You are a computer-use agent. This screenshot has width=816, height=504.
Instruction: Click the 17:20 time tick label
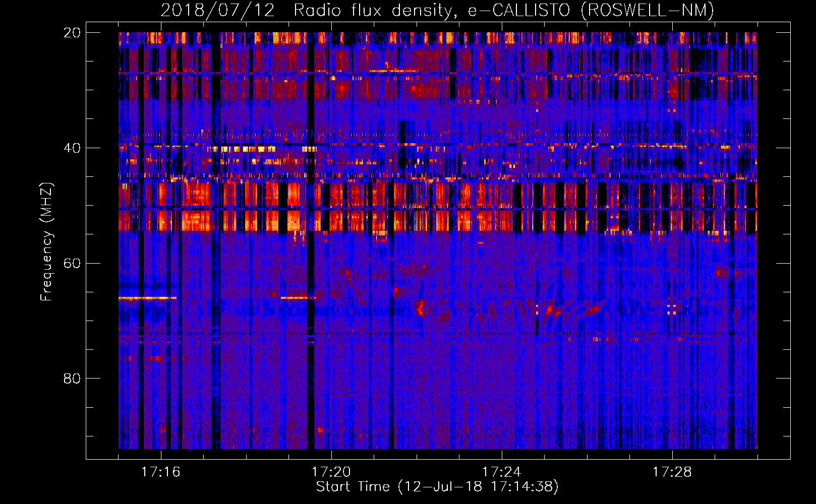[331, 472]
